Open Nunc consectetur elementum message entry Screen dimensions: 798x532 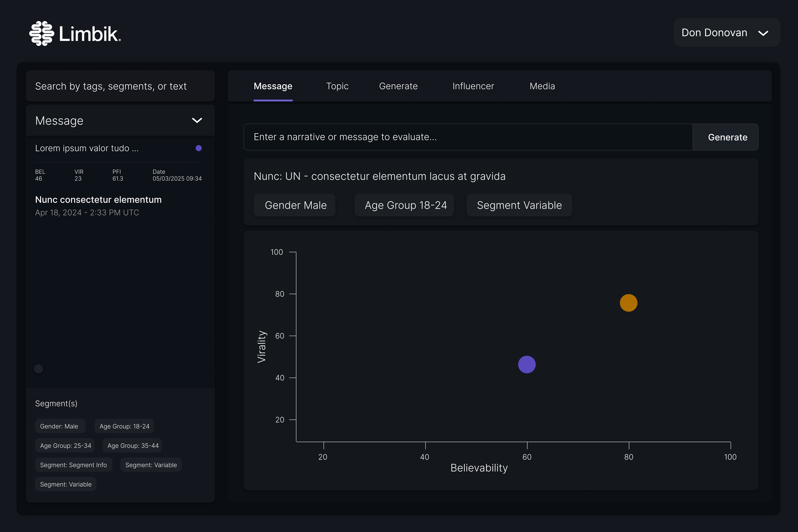point(98,200)
